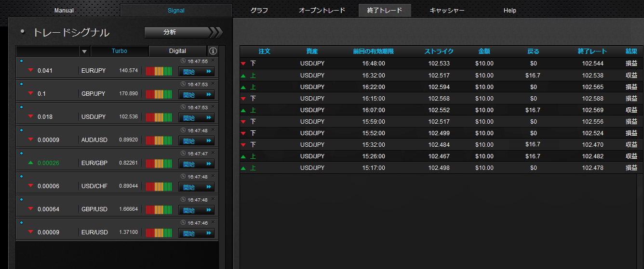Close the EUR/JPY signal card

tap(213, 61)
